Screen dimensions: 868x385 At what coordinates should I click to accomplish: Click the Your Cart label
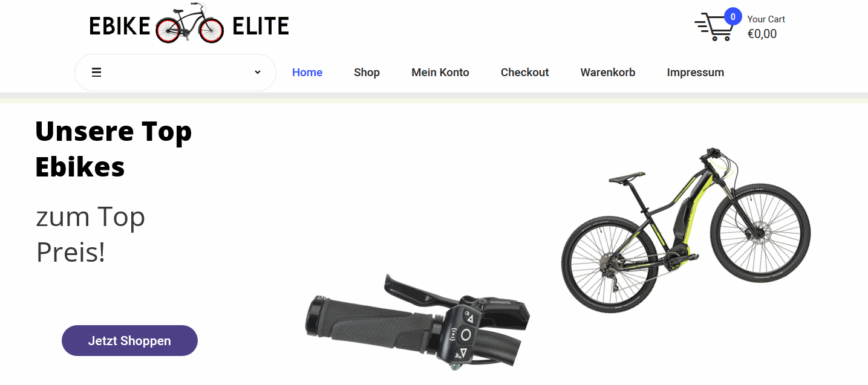tap(766, 19)
